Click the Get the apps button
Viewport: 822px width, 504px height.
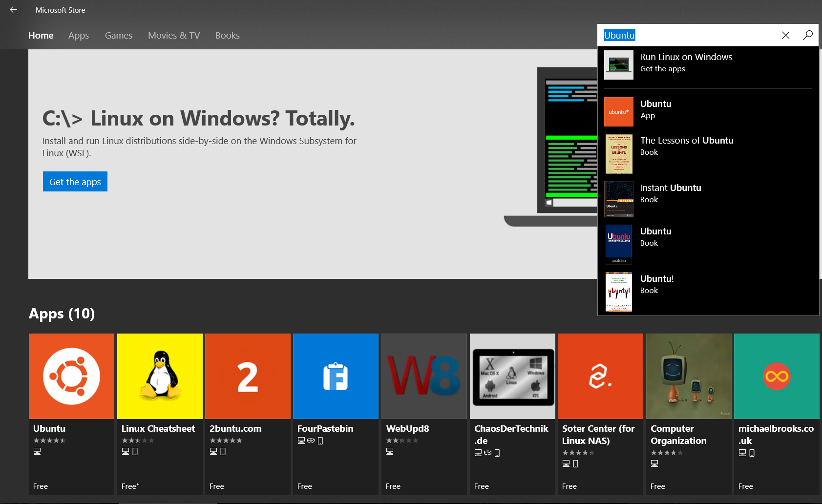coord(75,182)
